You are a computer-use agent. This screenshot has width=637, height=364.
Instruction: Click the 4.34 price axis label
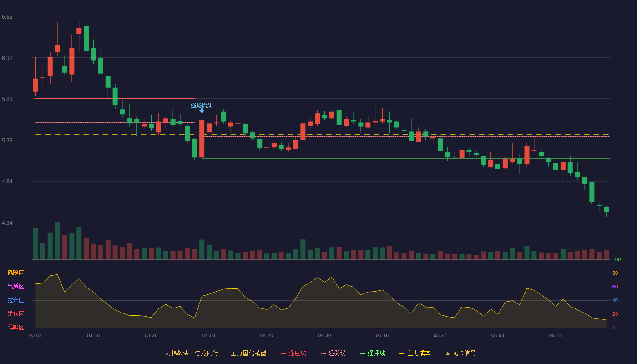coord(7,223)
